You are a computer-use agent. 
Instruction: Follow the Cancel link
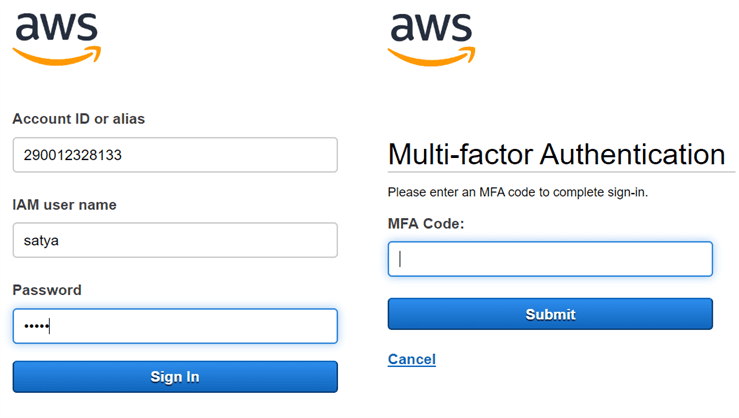(x=411, y=359)
